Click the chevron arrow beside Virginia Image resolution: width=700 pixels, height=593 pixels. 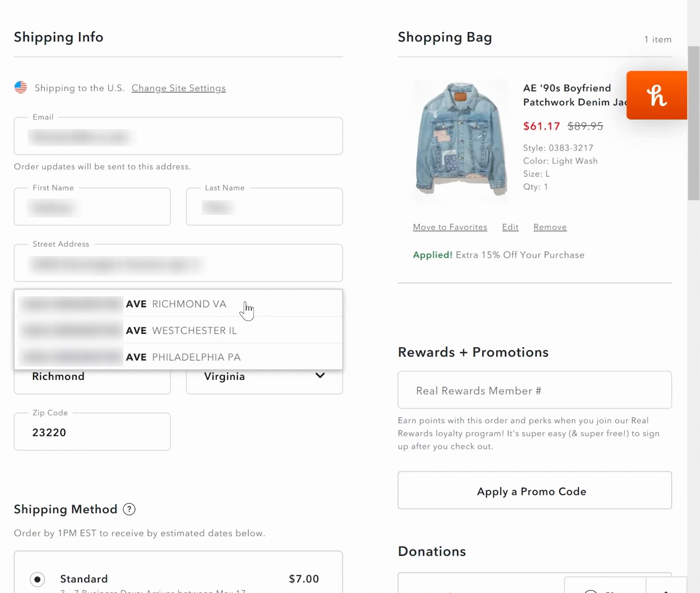coord(320,376)
